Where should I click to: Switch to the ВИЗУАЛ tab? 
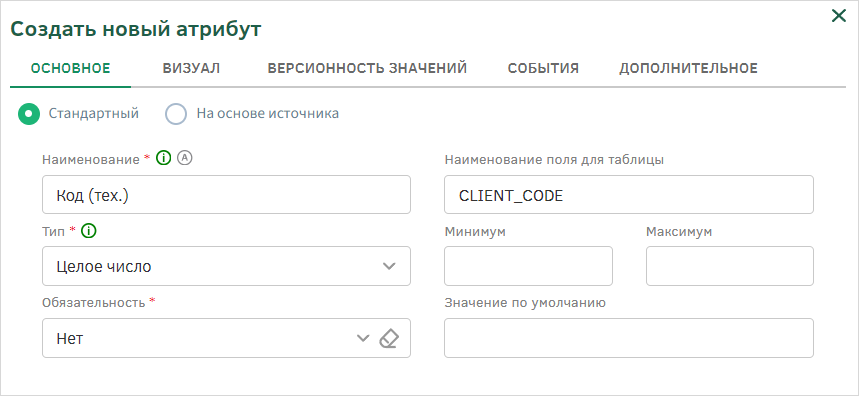coord(191,68)
